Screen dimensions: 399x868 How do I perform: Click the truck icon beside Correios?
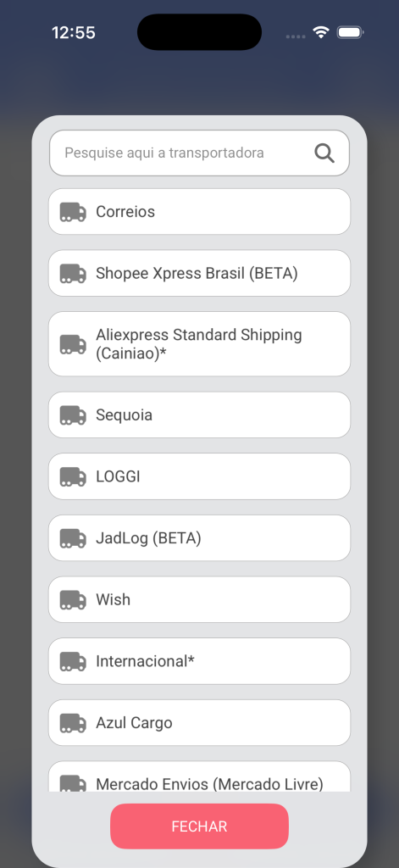point(73,212)
